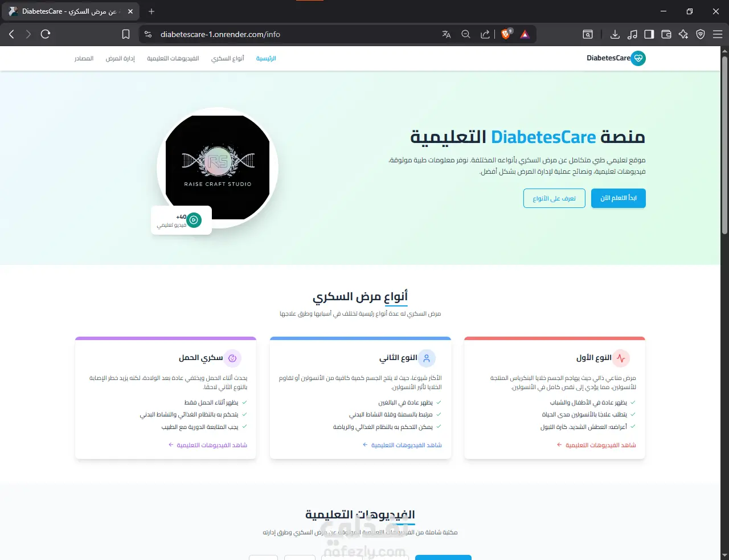
Task: Open the media playlist icon
Action: pyautogui.click(x=632, y=34)
